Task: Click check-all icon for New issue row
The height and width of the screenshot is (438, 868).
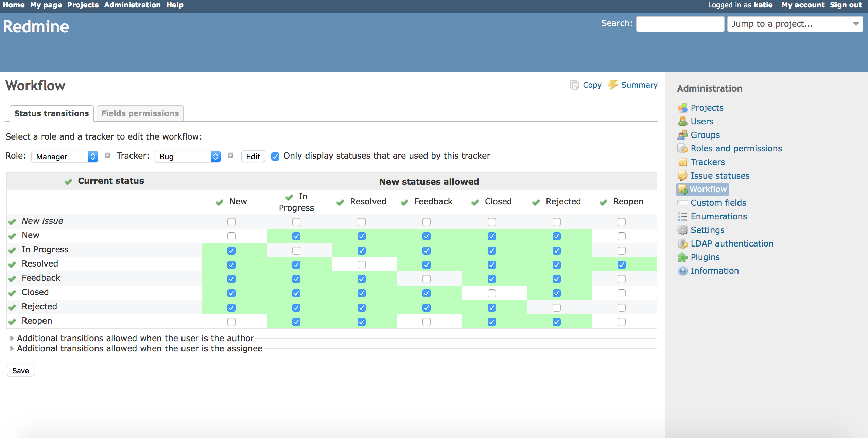Action: tap(12, 222)
